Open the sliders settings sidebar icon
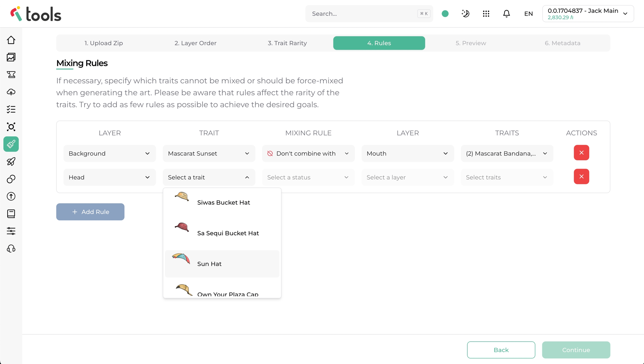The height and width of the screenshot is (364, 644). (11, 231)
